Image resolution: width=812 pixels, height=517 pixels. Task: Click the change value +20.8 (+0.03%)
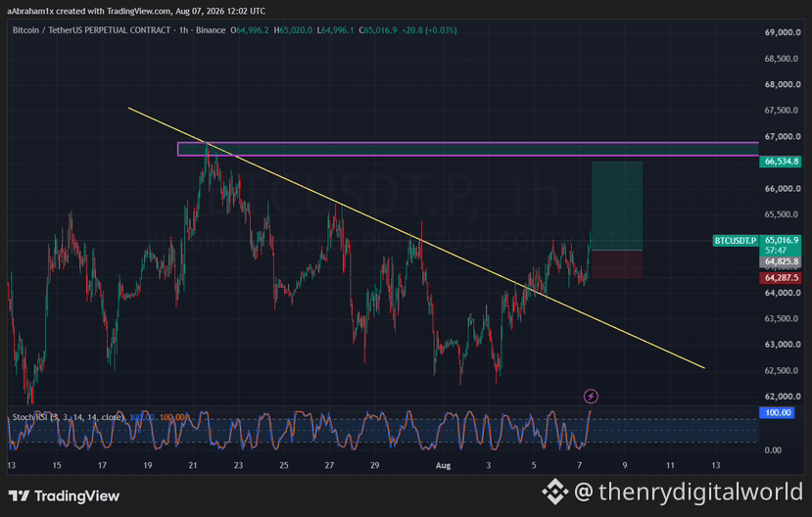point(429,30)
